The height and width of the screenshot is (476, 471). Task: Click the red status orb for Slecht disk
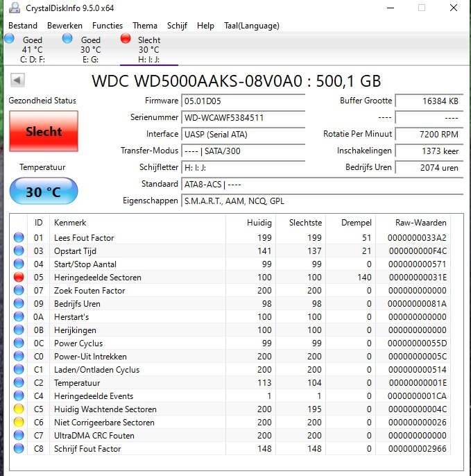[126, 39]
